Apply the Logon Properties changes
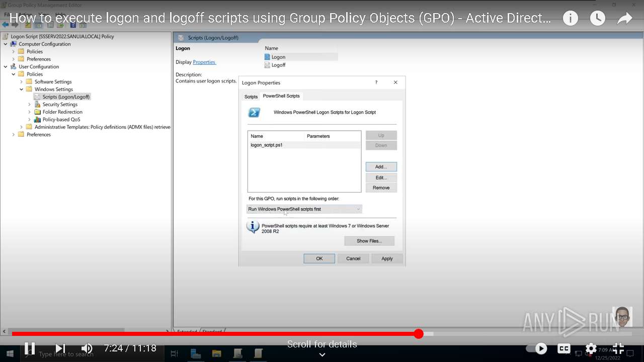This screenshot has height=362, width=644. pyautogui.click(x=387, y=258)
